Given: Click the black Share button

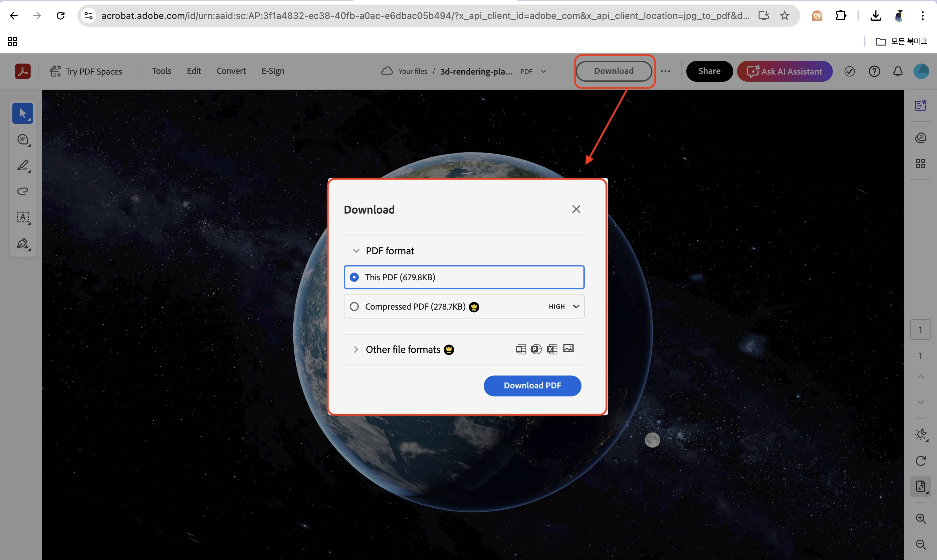Looking at the screenshot, I should point(709,71).
